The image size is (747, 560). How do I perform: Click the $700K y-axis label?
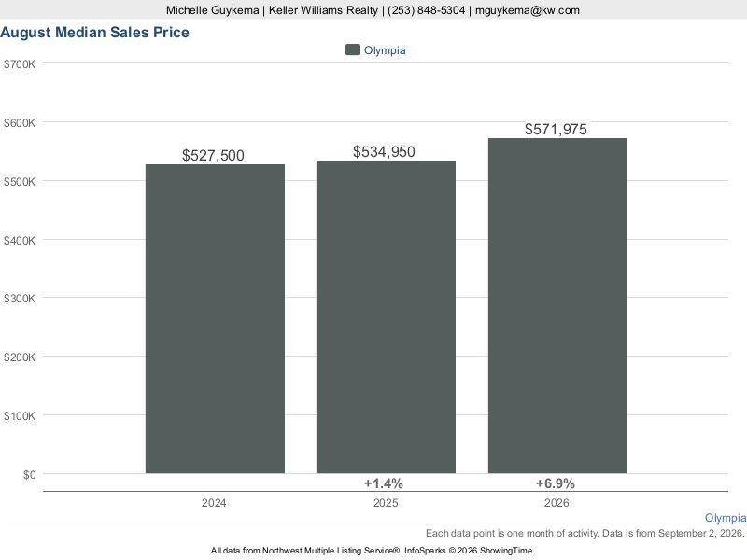[x=20, y=64]
